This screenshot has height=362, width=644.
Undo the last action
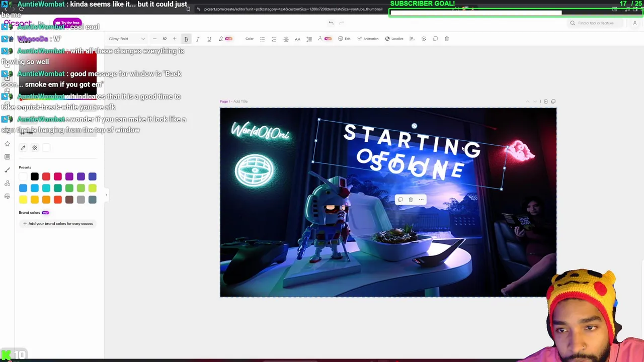pyautogui.click(x=331, y=23)
